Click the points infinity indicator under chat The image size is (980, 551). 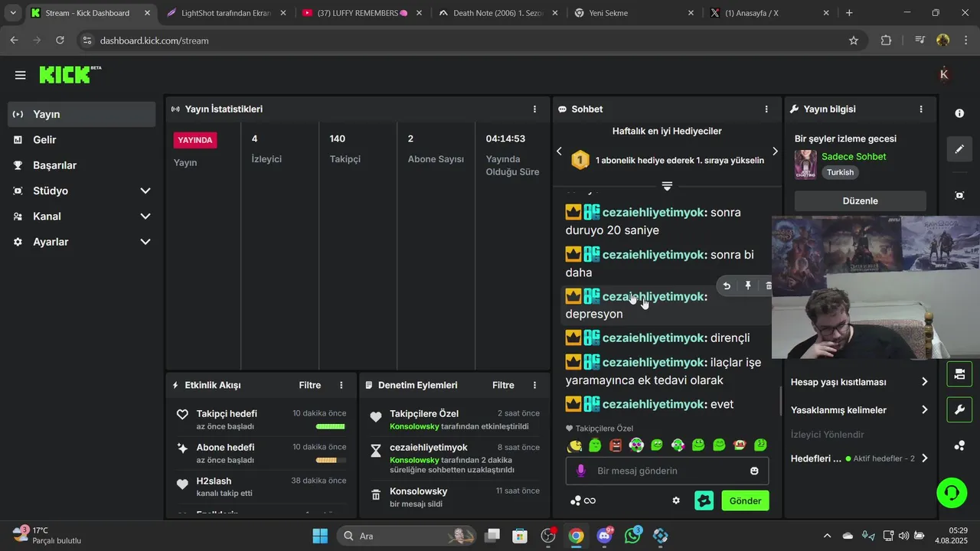pyautogui.click(x=583, y=500)
